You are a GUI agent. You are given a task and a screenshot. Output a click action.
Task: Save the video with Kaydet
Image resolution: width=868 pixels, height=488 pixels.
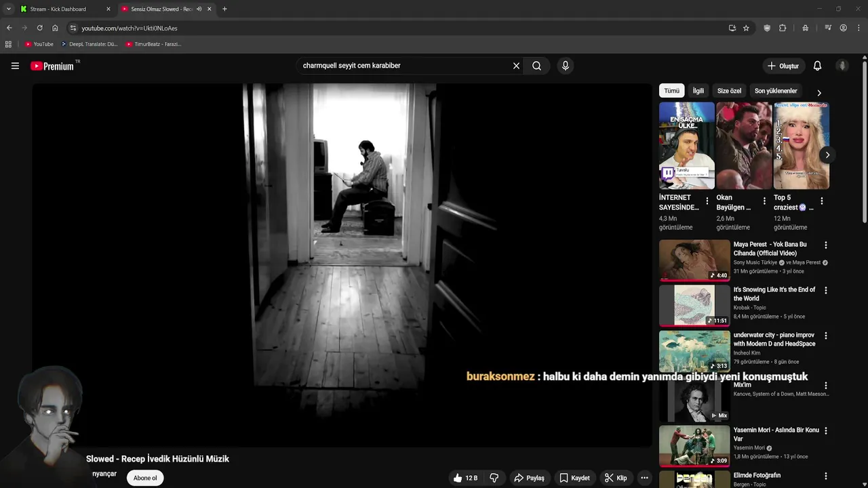(x=574, y=478)
